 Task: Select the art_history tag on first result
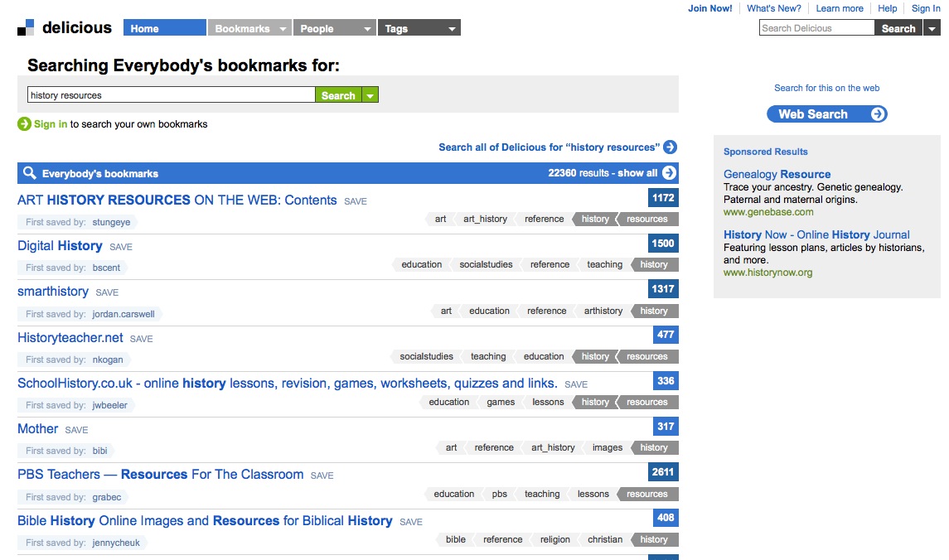(x=485, y=220)
